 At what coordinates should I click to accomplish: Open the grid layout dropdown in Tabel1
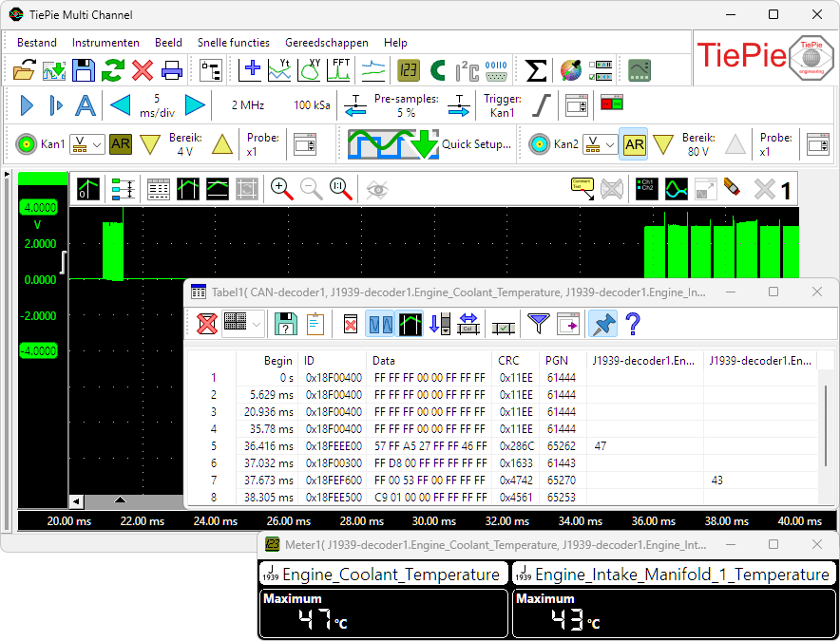(x=243, y=324)
